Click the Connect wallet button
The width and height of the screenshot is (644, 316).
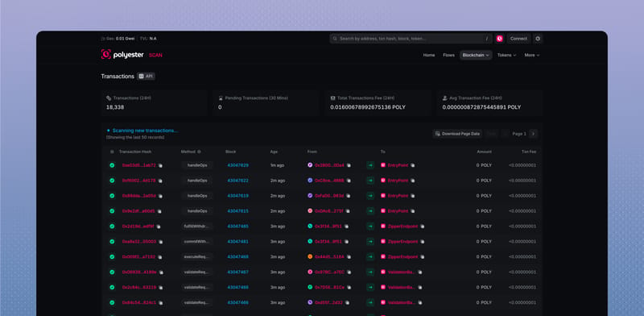point(518,39)
